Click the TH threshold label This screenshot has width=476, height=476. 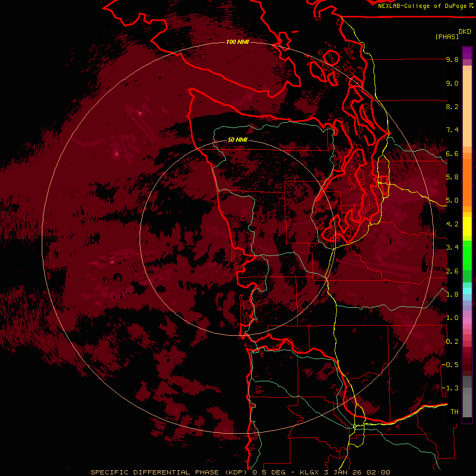click(454, 412)
